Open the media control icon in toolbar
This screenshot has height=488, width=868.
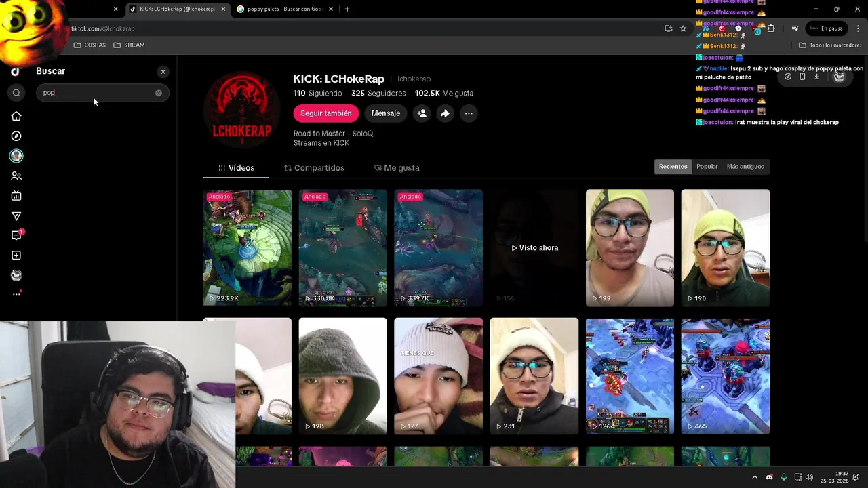[x=795, y=28]
